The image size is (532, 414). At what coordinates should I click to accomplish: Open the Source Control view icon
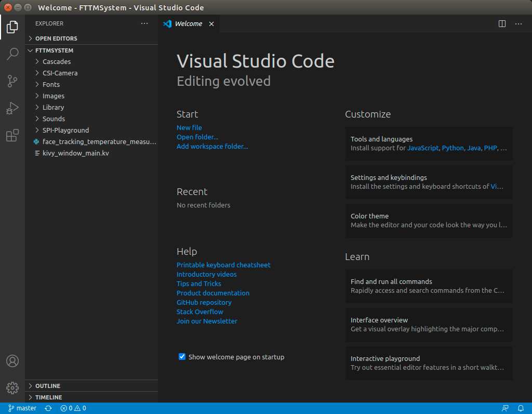[12, 81]
